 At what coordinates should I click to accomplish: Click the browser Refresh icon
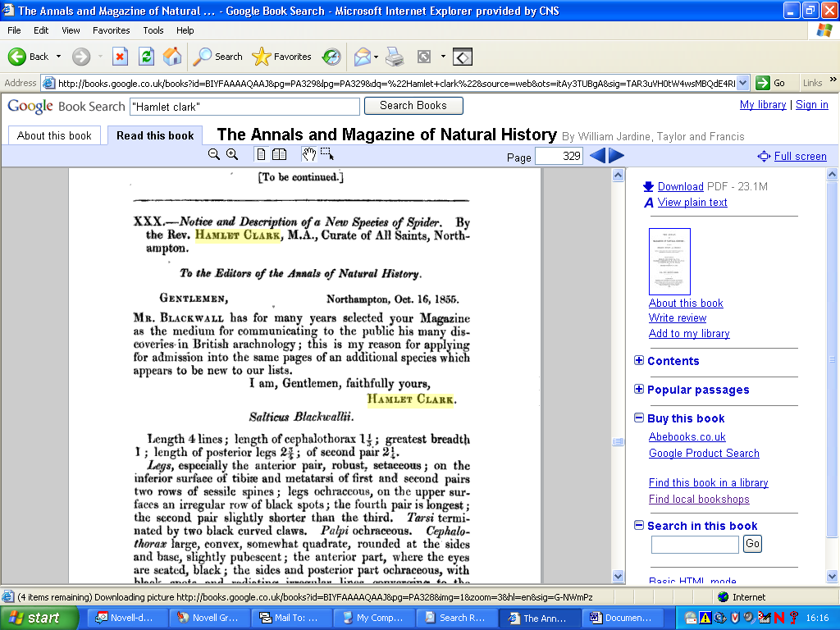click(146, 57)
